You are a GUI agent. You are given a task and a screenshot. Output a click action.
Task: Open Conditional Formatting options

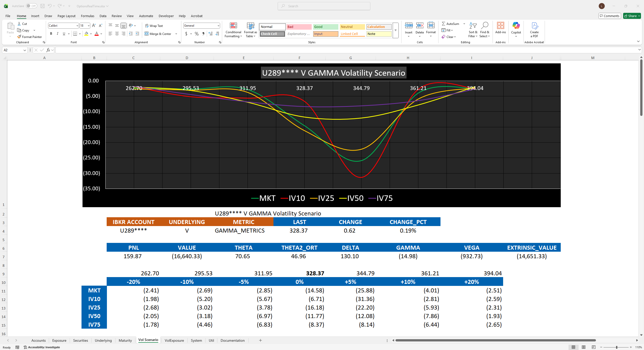(x=233, y=30)
